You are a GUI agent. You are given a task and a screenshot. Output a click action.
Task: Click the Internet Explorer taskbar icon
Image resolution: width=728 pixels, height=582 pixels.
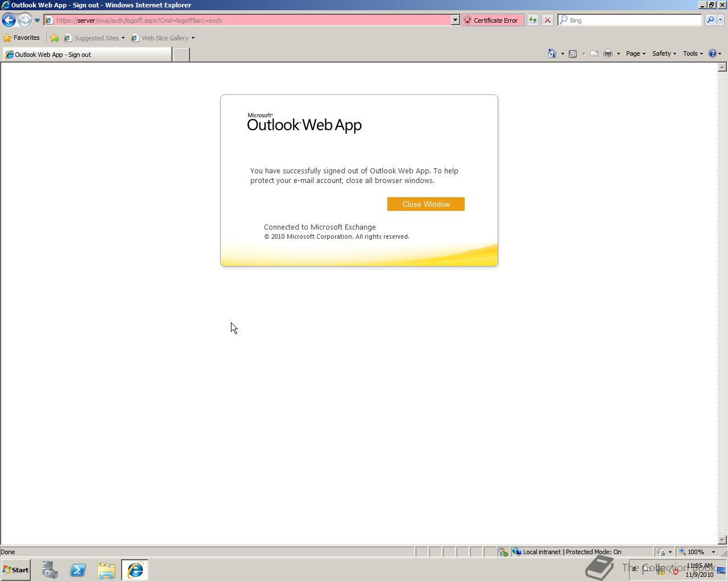tap(135, 570)
